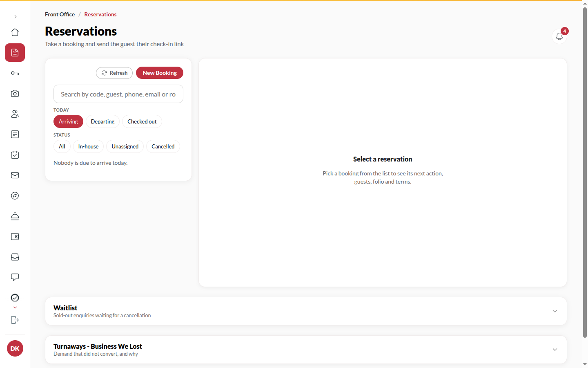588x368 pixels.
Task: Go to the Home icon in sidebar
Action: click(x=15, y=32)
